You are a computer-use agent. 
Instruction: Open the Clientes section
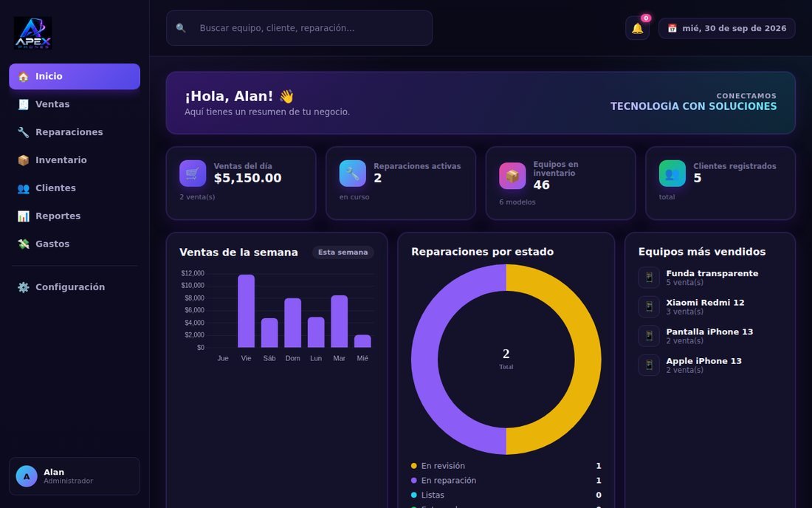point(75,188)
